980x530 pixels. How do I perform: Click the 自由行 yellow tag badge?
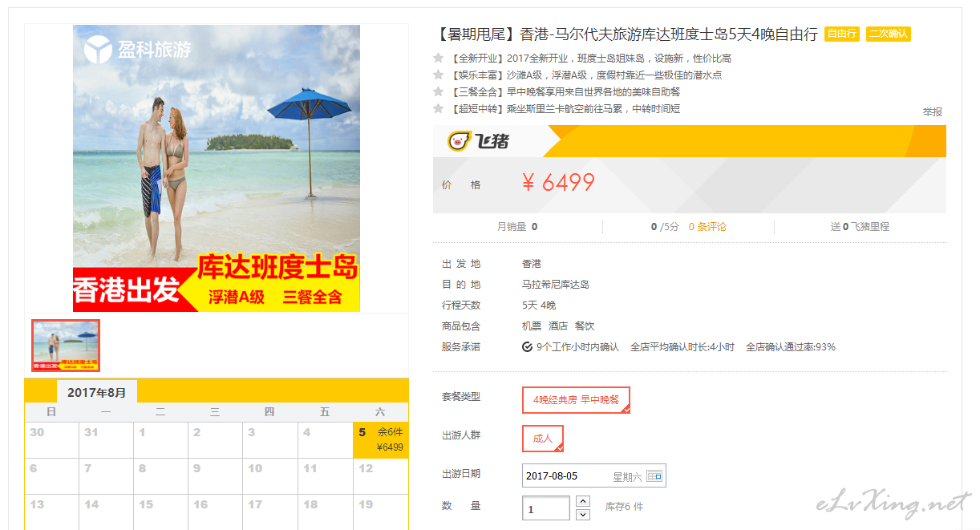click(841, 34)
